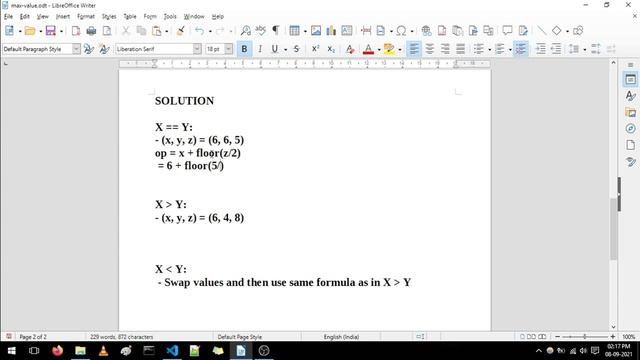The image size is (640, 360).
Task: Click the Insert Chart icon
Action: [x=331, y=31]
